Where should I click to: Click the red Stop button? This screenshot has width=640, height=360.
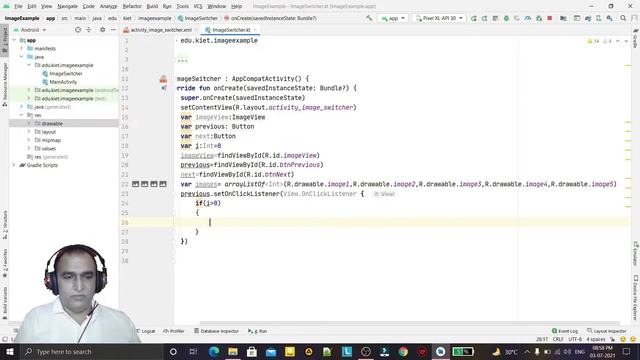[x=550, y=18]
